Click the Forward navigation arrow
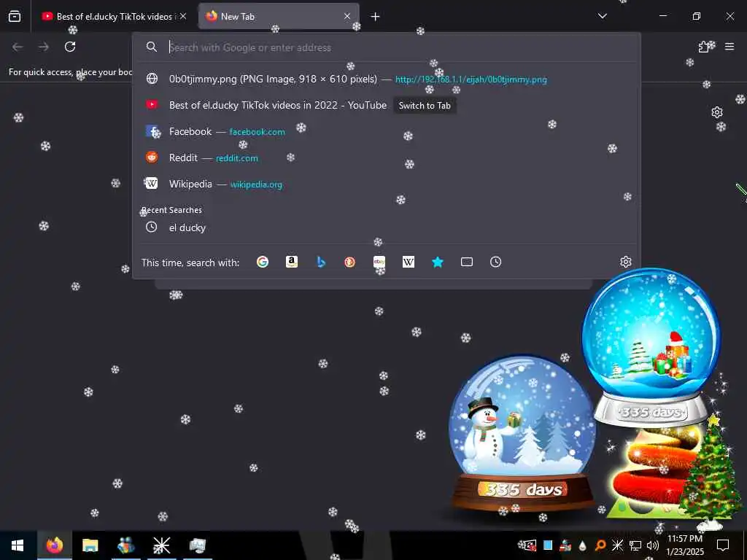The height and width of the screenshot is (560, 747). tap(44, 47)
